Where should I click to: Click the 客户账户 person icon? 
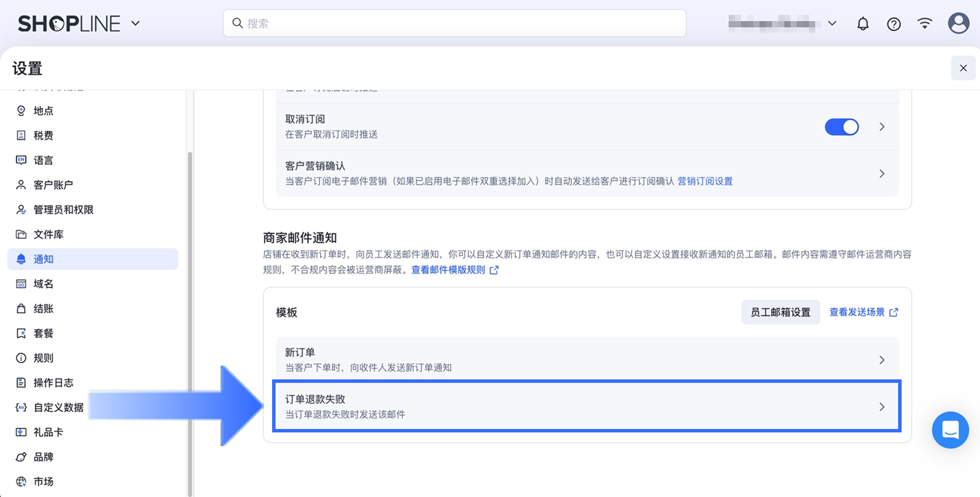[21, 185]
